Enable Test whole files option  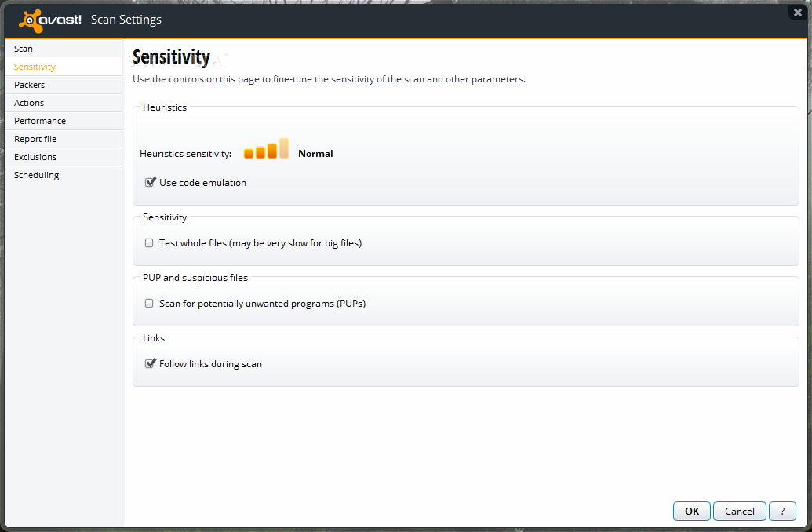click(x=149, y=243)
